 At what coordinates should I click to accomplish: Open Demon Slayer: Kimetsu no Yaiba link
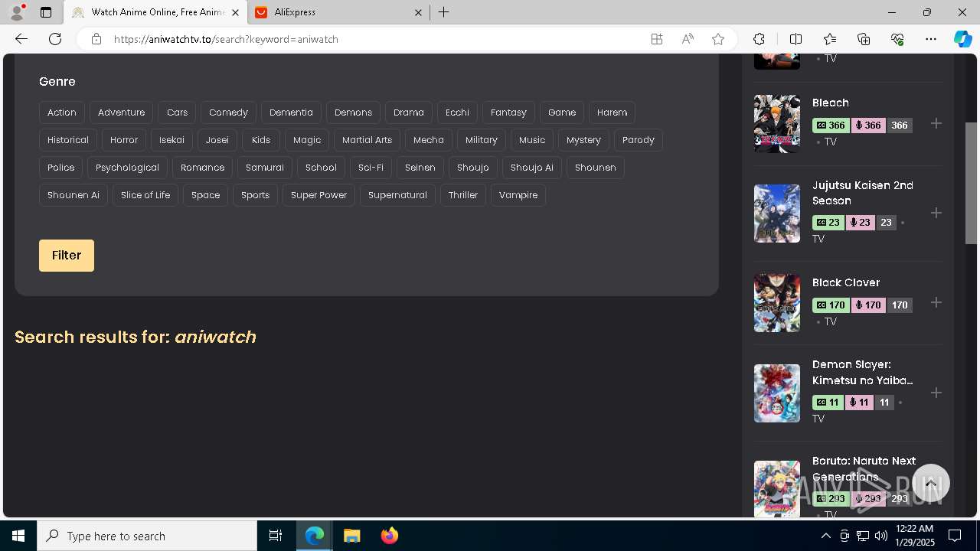pyautogui.click(x=863, y=373)
